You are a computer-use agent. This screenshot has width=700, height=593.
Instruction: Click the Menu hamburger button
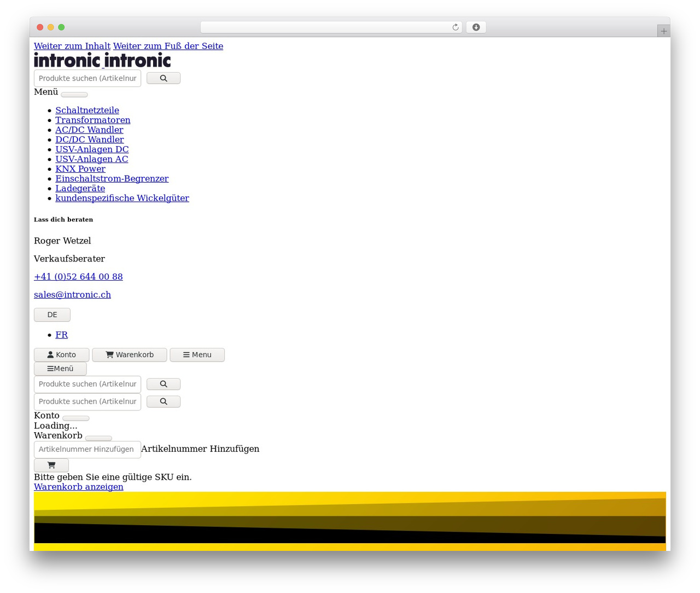[x=197, y=354]
